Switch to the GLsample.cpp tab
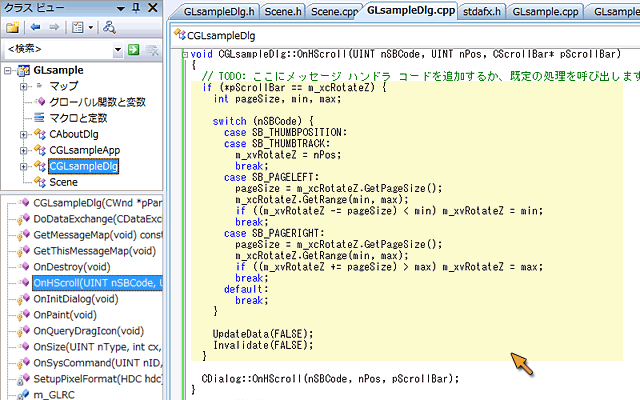Viewport: 640px width, 400px height. click(x=545, y=12)
